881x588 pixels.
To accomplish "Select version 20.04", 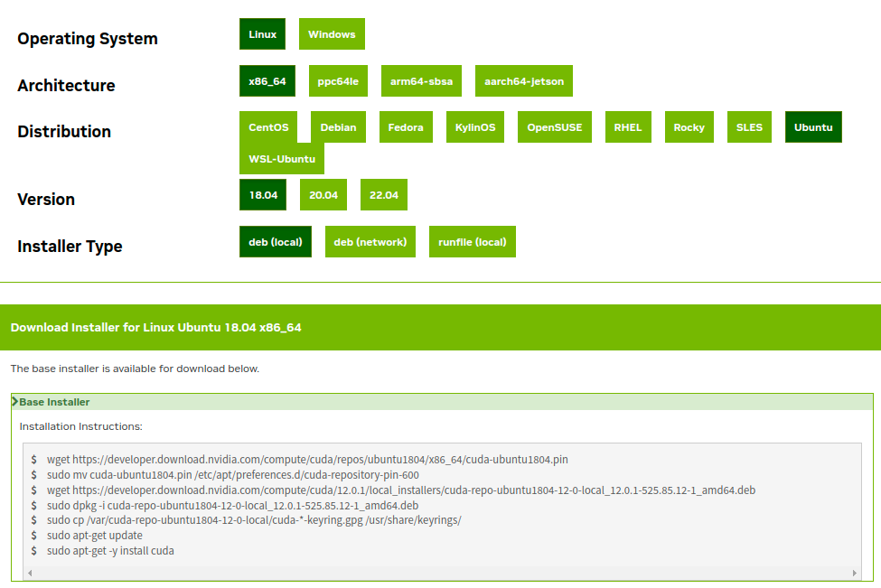I will 323,195.
